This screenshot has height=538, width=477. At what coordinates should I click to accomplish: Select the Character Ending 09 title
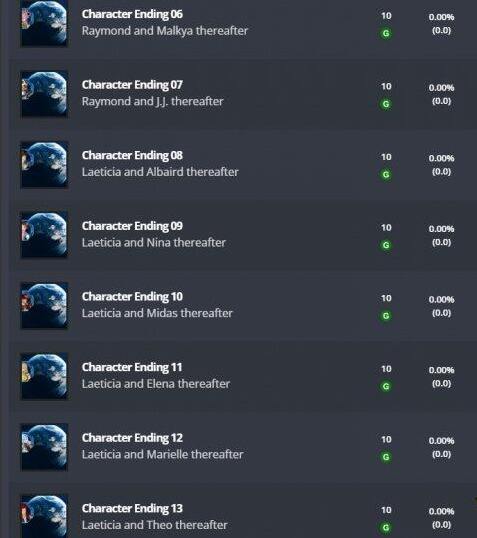coord(132,226)
